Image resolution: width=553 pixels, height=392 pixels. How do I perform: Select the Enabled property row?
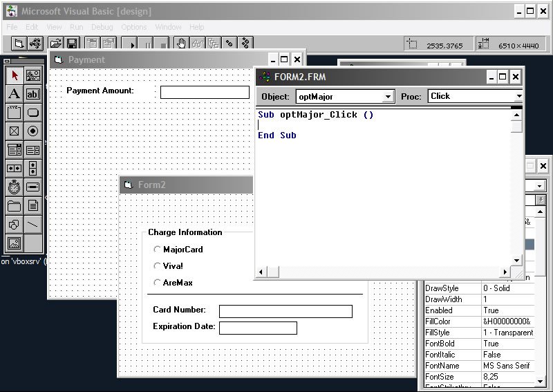click(479, 310)
